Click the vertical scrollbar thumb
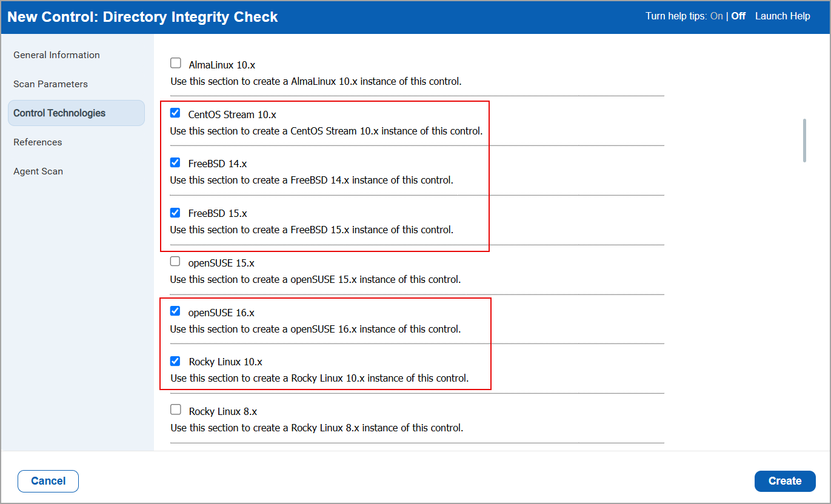This screenshot has height=504, width=831. pos(805,141)
